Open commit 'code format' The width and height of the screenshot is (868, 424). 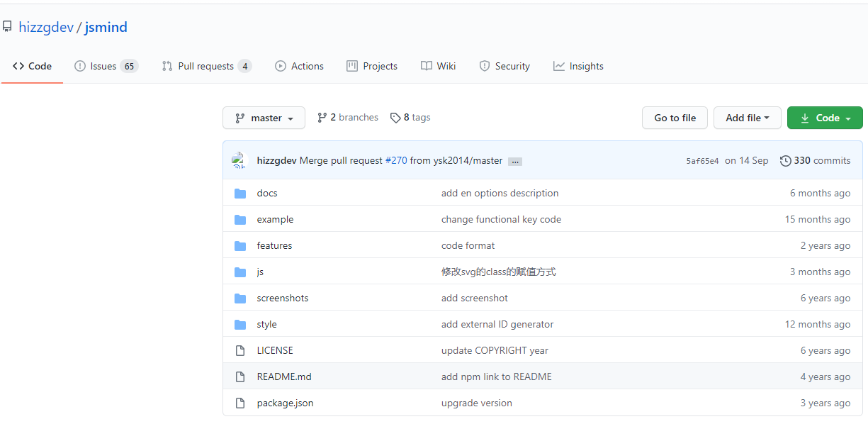(x=468, y=245)
